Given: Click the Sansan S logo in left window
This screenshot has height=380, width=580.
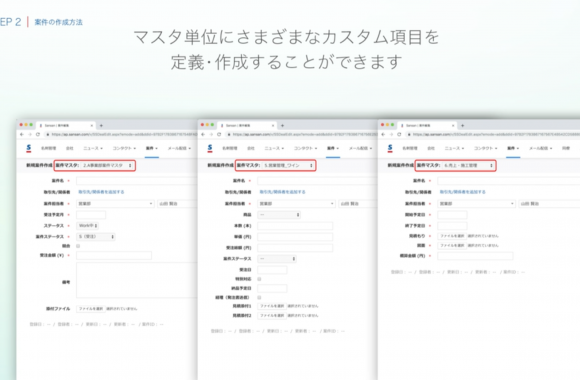Looking at the screenshot, I should click(x=28, y=148).
